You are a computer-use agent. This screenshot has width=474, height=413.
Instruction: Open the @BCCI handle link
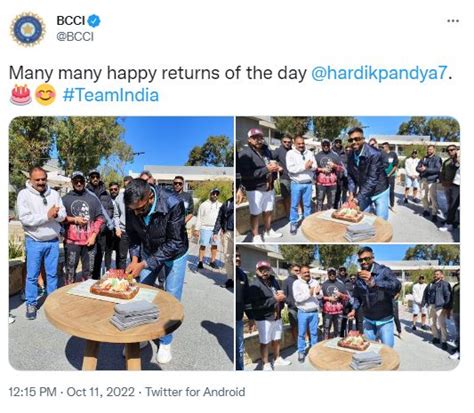pos(75,36)
